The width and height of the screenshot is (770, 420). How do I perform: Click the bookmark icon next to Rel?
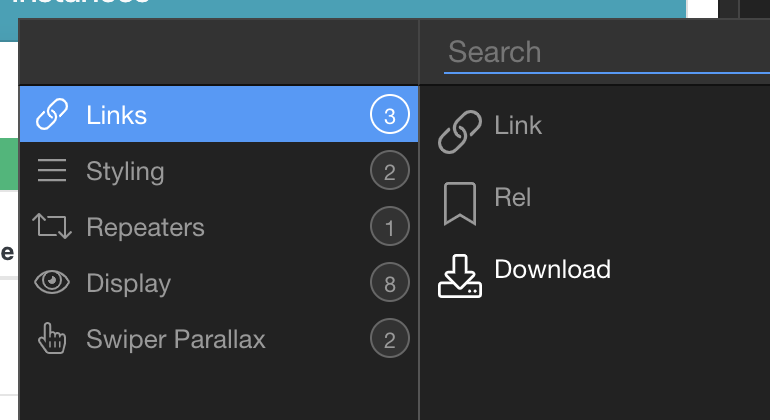460,203
